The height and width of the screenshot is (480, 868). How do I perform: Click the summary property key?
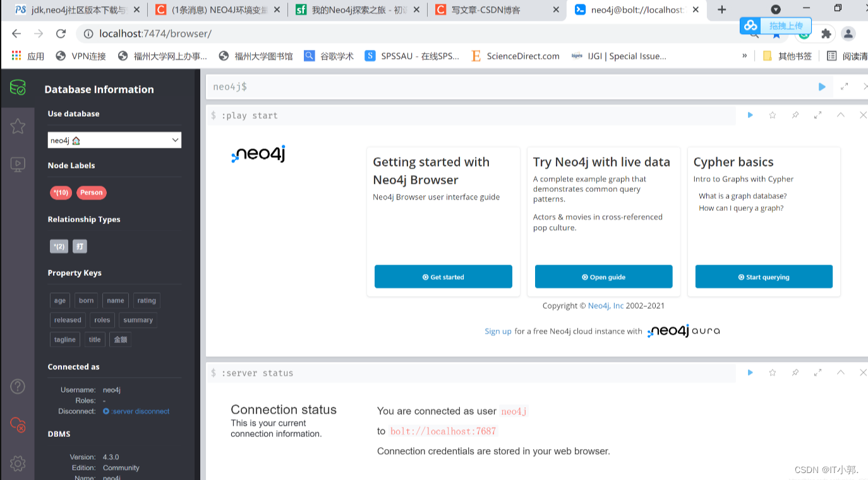(x=138, y=320)
